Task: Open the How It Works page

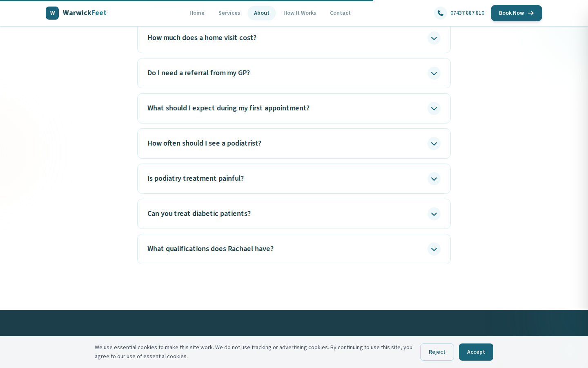Action: 300,13
